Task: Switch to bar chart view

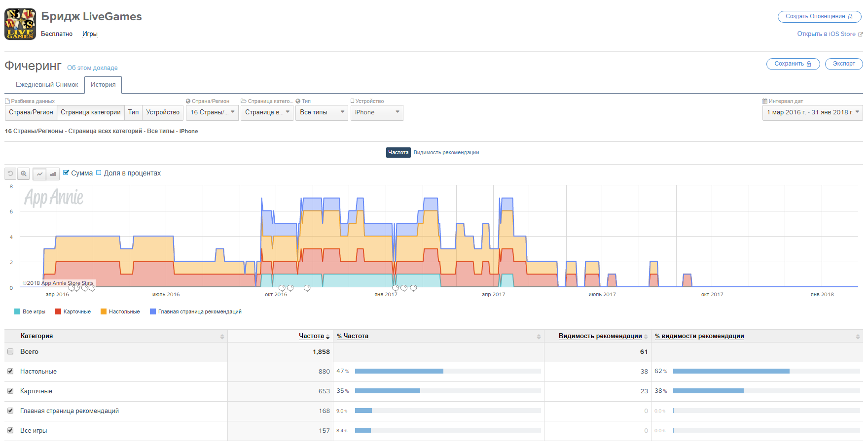Action: [x=53, y=173]
